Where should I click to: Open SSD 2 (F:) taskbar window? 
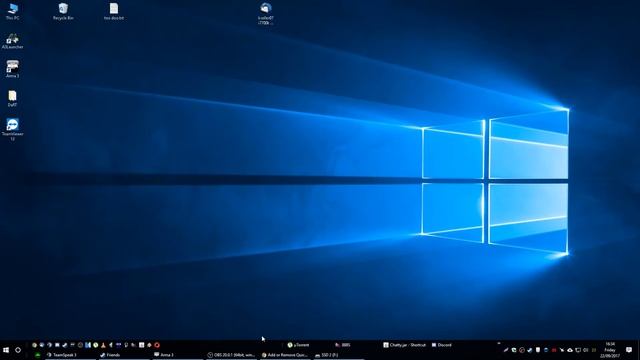tap(338, 355)
